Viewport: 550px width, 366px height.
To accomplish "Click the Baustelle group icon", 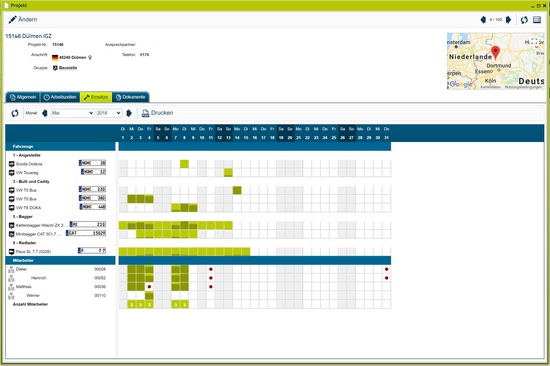I will [x=55, y=68].
